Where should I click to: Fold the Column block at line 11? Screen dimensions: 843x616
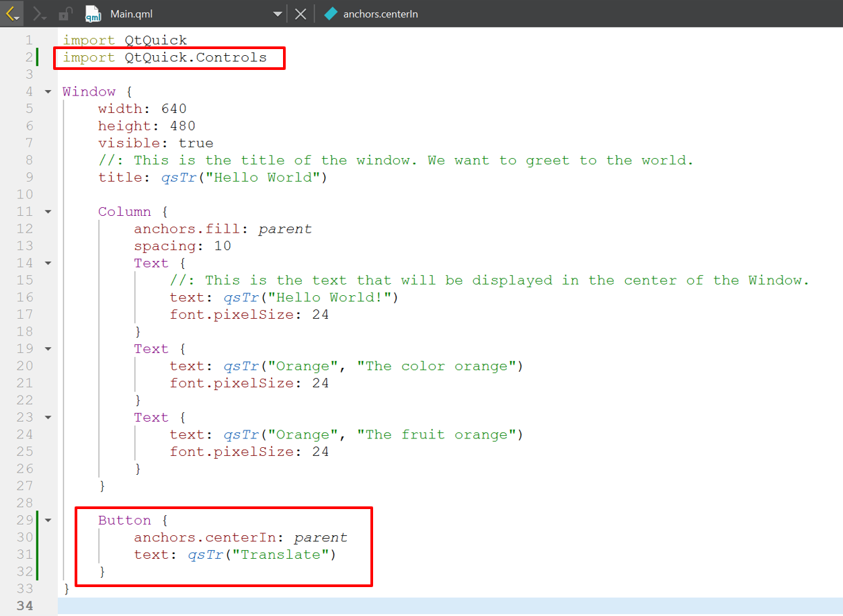pyautogui.click(x=48, y=212)
